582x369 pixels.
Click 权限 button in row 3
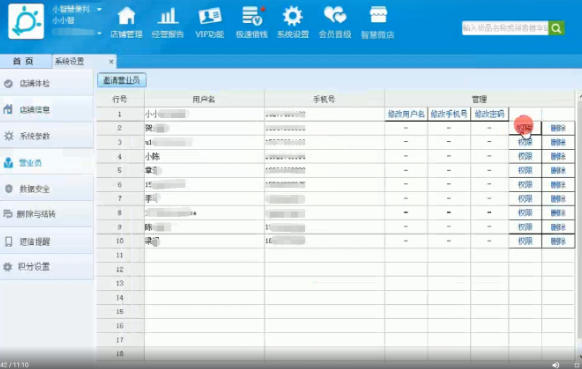pyautogui.click(x=525, y=142)
